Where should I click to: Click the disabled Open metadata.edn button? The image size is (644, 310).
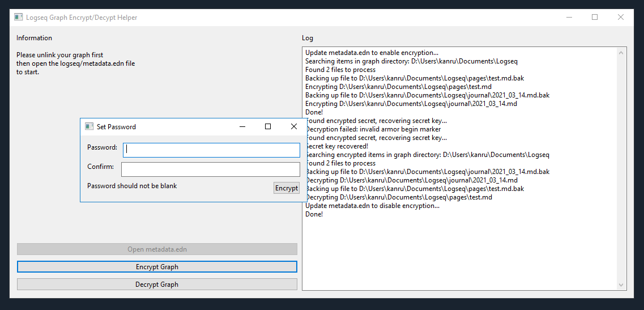click(157, 249)
